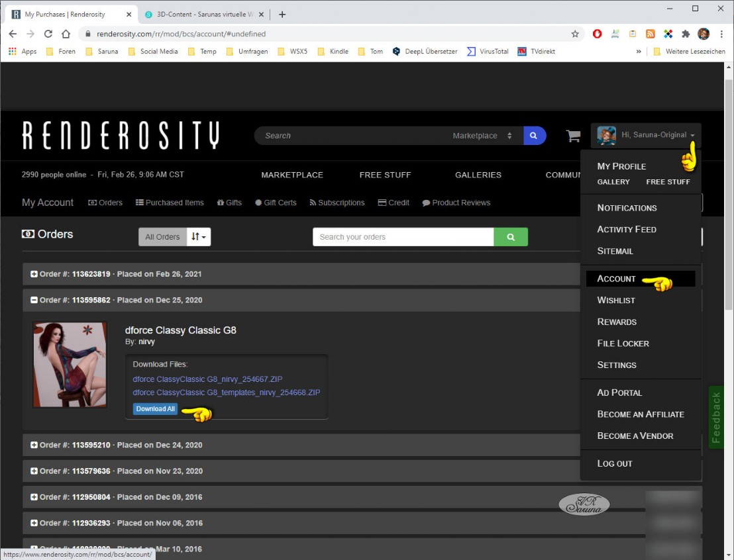The height and width of the screenshot is (560, 734).
Task: Open the Foren bookmarks folder
Action: pyautogui.click(x=60, y=52)
